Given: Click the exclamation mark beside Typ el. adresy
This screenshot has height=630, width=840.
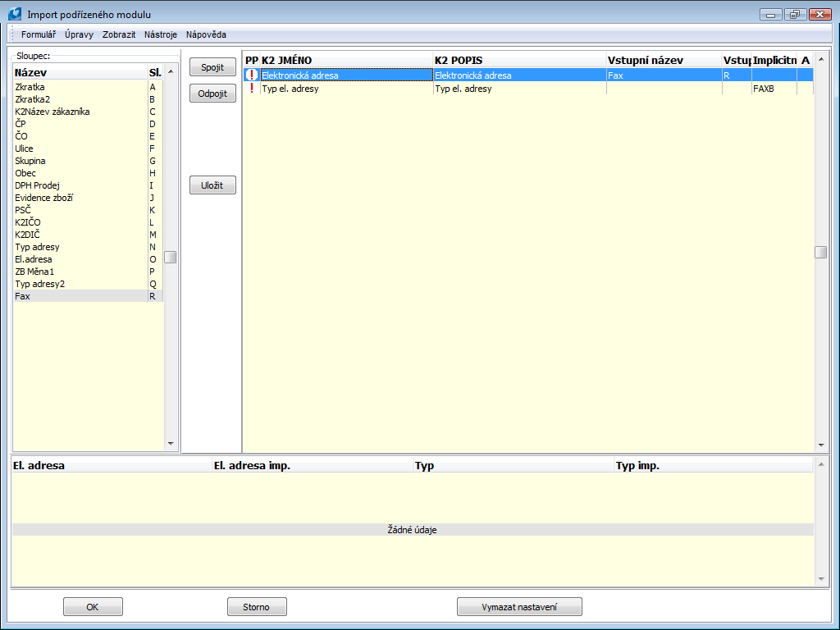Looking at the screenshot, I should pyautogui.click(x=250, y=88).
